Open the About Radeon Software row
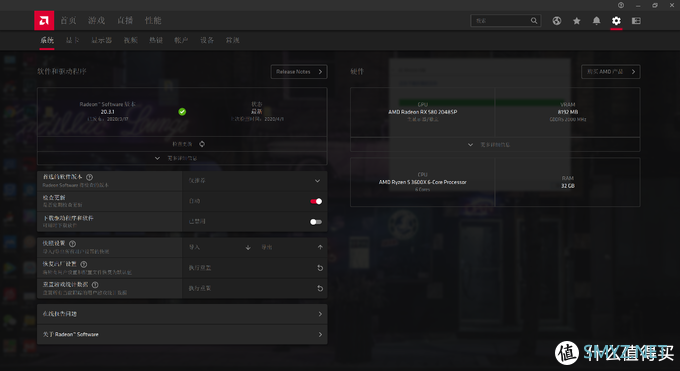 [182, 335]
